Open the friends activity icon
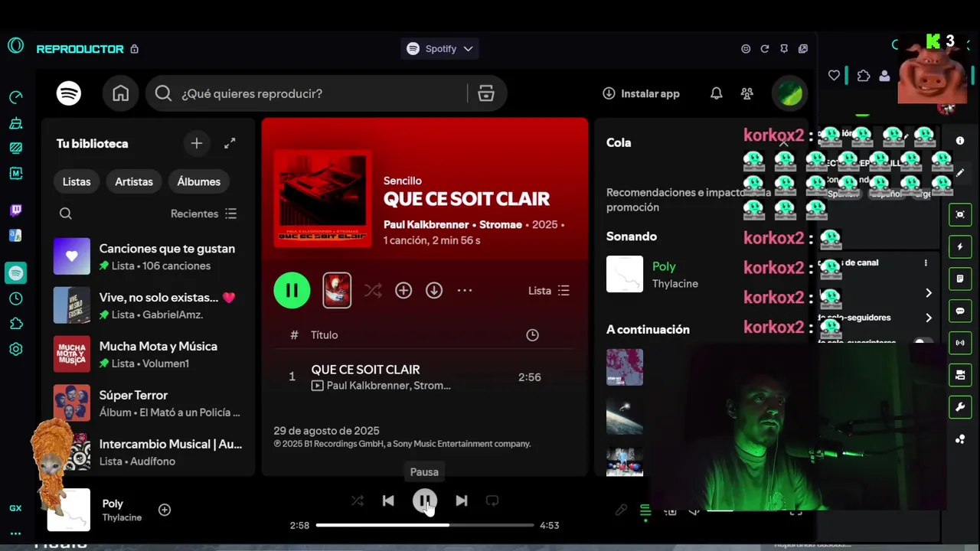 [747, 93]
